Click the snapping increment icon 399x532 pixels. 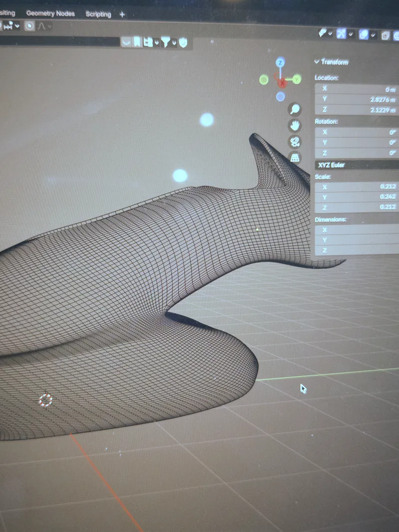point(8,25)
